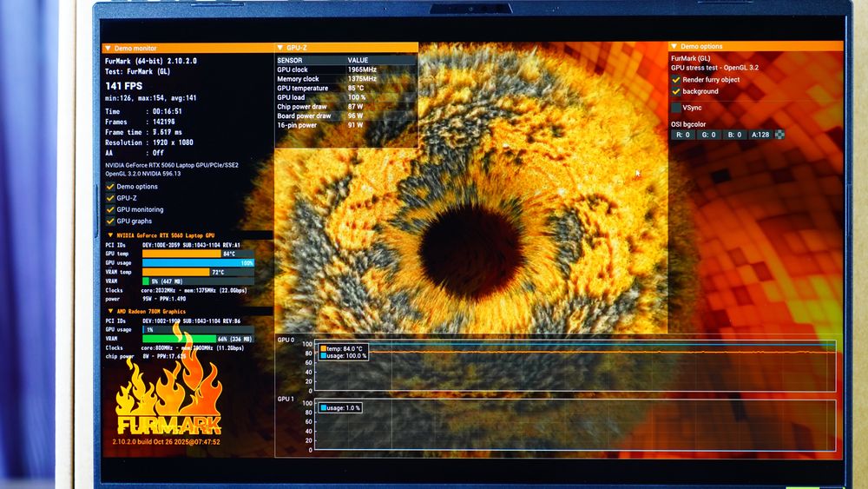Click the GPU-Z title bar

point(346,48)
